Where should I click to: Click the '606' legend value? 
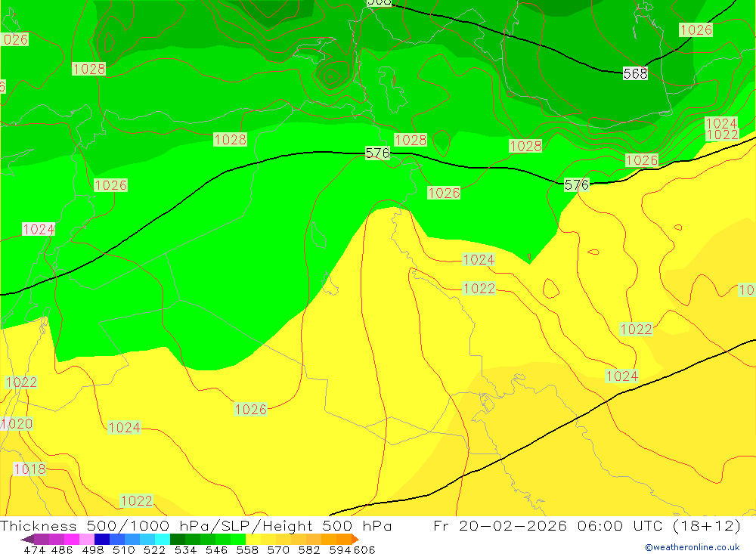tap(364, 549)
